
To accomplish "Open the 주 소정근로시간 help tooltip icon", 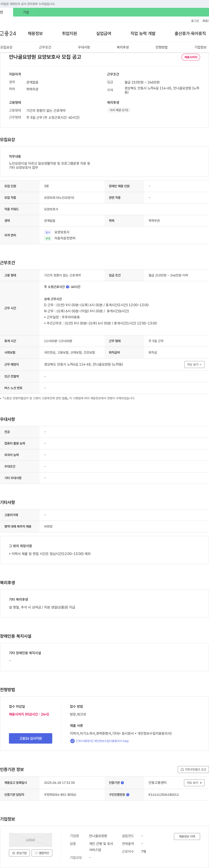I will coord(67,287).
